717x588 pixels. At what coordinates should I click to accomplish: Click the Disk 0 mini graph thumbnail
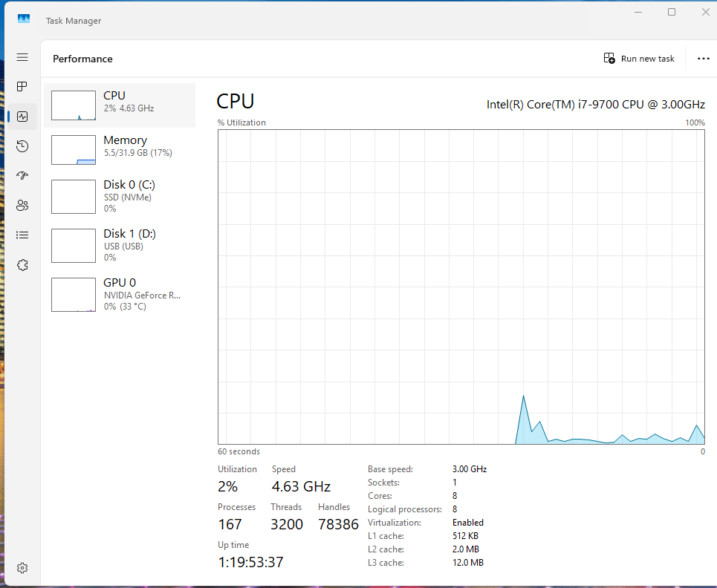pos(73,197)
